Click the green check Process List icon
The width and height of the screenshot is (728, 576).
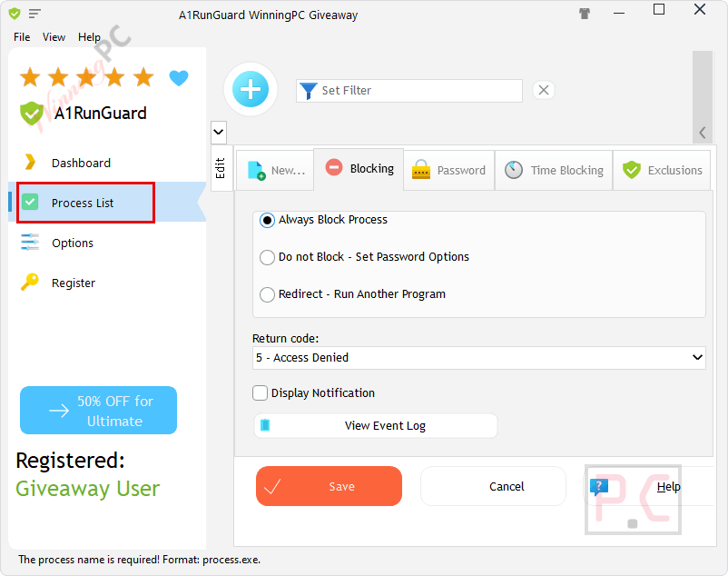click(30, 202)
